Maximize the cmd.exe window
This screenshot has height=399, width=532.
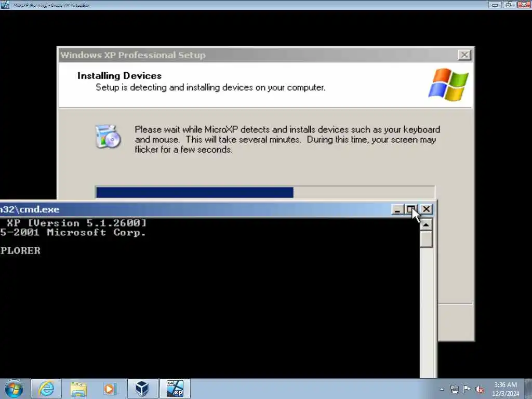(411, 209)
